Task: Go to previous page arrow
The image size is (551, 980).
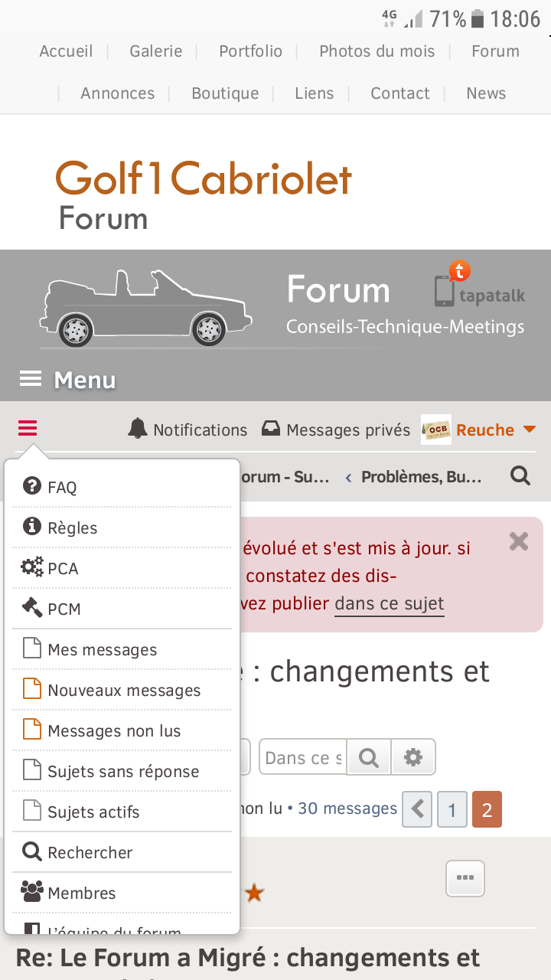Action: (417, 809)
